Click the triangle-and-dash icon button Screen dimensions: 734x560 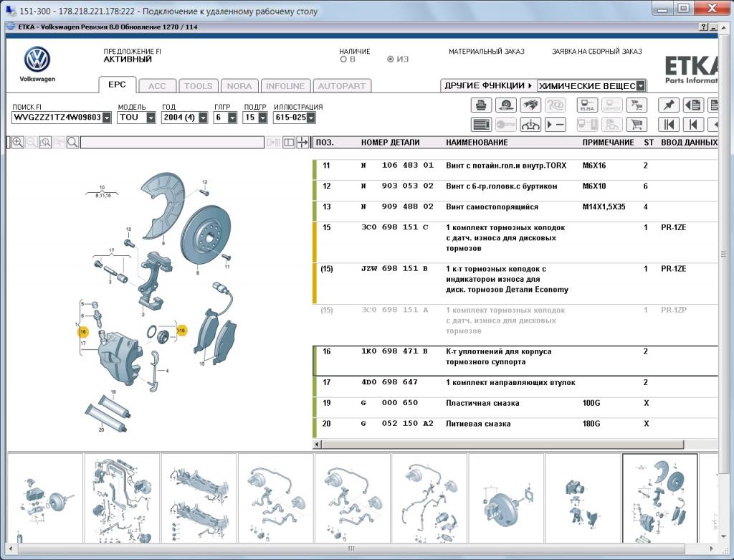(556, 125)
